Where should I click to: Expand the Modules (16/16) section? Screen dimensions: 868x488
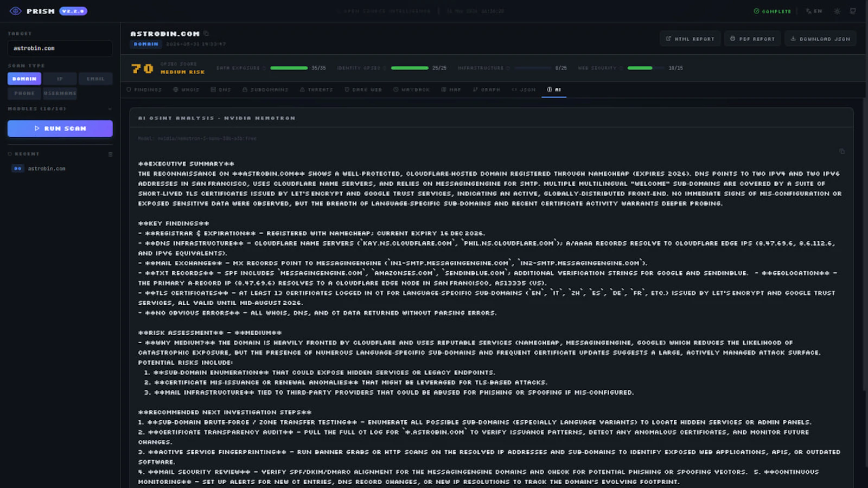(60, 108)
